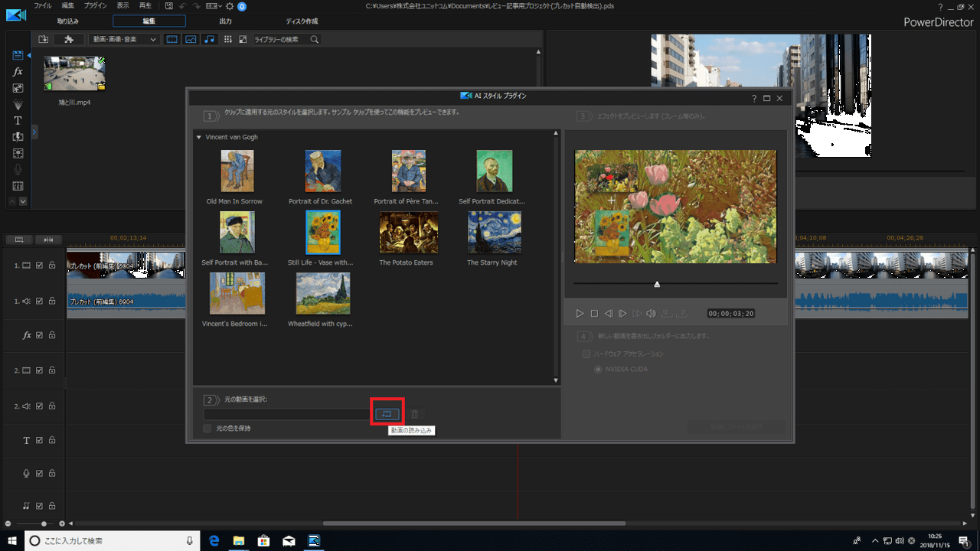Open the Plugin (プラグイン) menu
The height and width of the screenshot is (551, 980).
point(96,5)
